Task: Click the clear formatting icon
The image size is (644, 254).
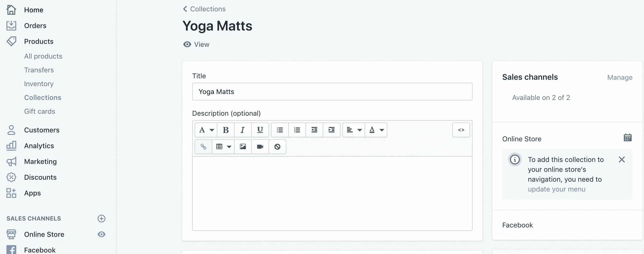Action: (x=277, y=147)
